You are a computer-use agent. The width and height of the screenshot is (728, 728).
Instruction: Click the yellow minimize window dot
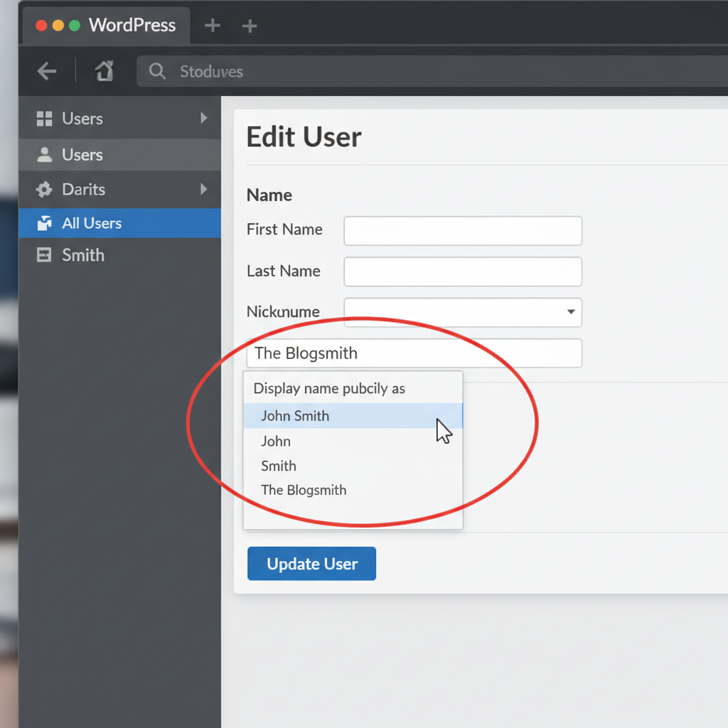pos(58,26)
